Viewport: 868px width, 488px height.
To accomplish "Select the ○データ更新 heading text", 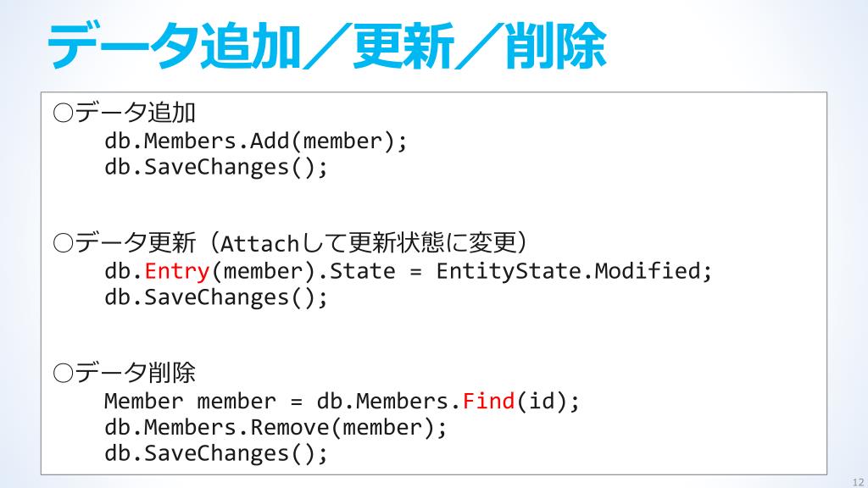I will (124, 243).
